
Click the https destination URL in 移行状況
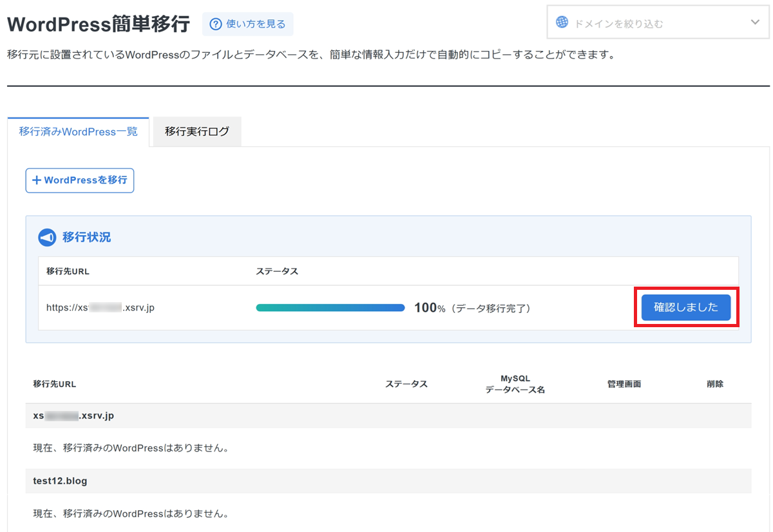pyautogui.click(x=100, y=308)
